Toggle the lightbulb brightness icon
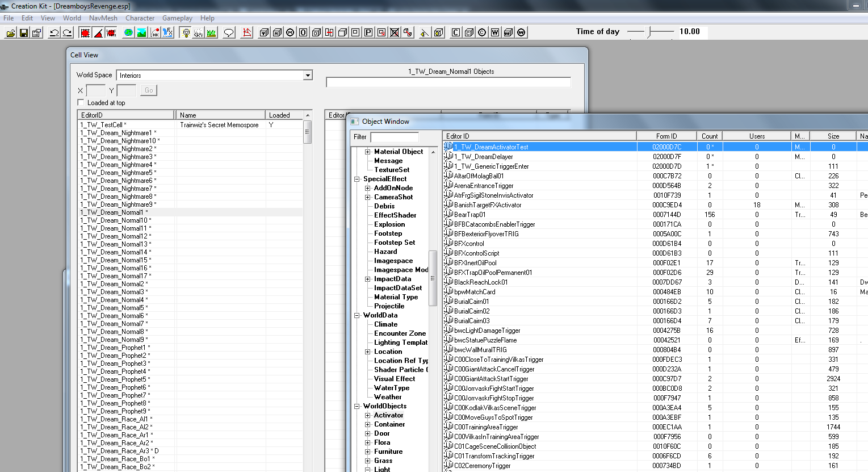 (186, 33)
